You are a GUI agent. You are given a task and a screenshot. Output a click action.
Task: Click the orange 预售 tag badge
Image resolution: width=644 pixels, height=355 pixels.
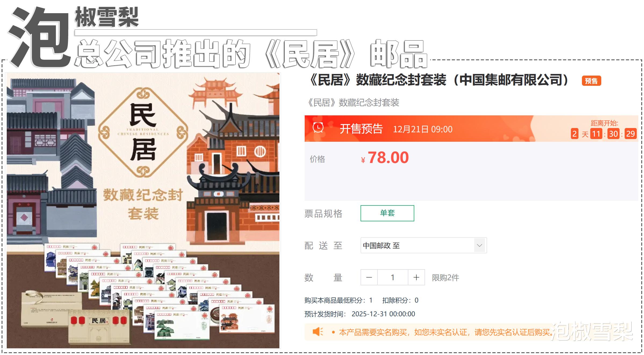591,81
